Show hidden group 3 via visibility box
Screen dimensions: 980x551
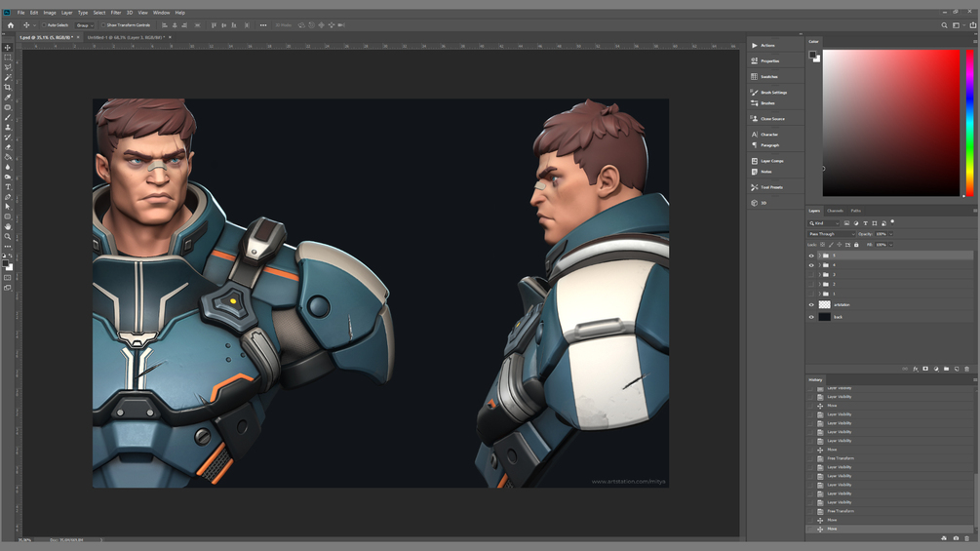811,274
